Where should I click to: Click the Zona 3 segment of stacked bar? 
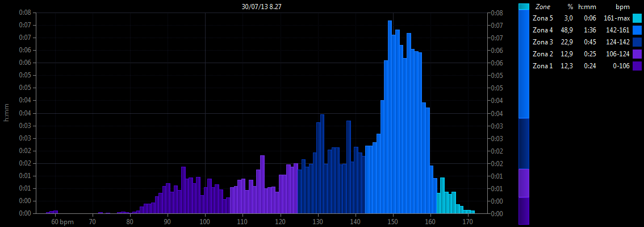tap(524, 143)
